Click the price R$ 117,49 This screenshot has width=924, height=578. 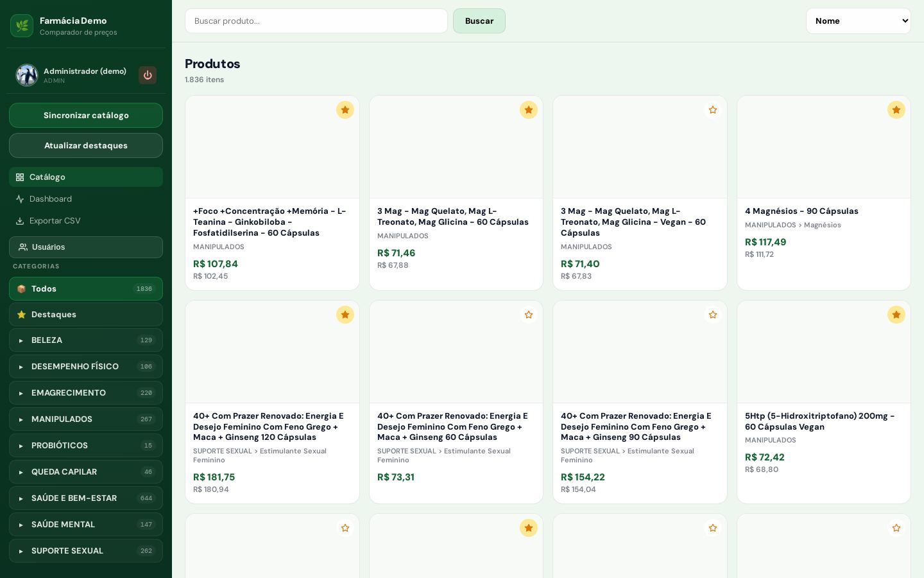pos(766,242)
